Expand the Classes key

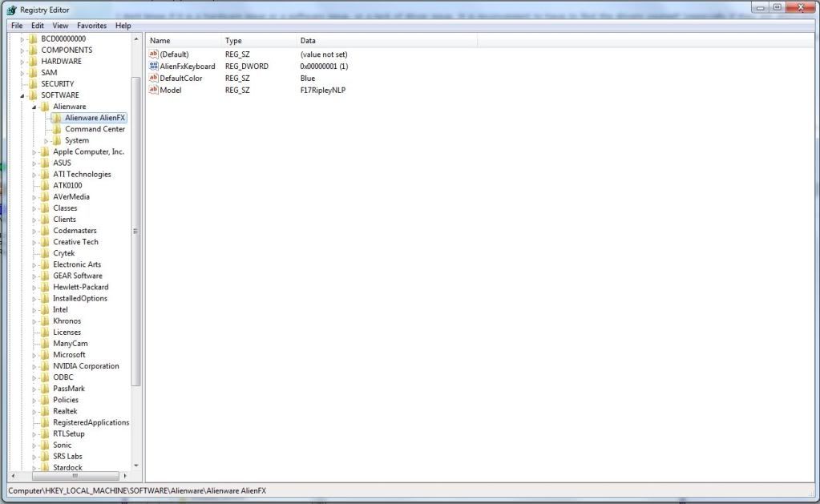34,208
